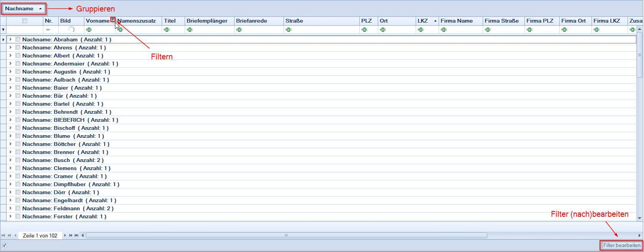Click the Filter bearbeiten button
The image size is (644, 252).
pyautogui.click(x=621, y=245)
